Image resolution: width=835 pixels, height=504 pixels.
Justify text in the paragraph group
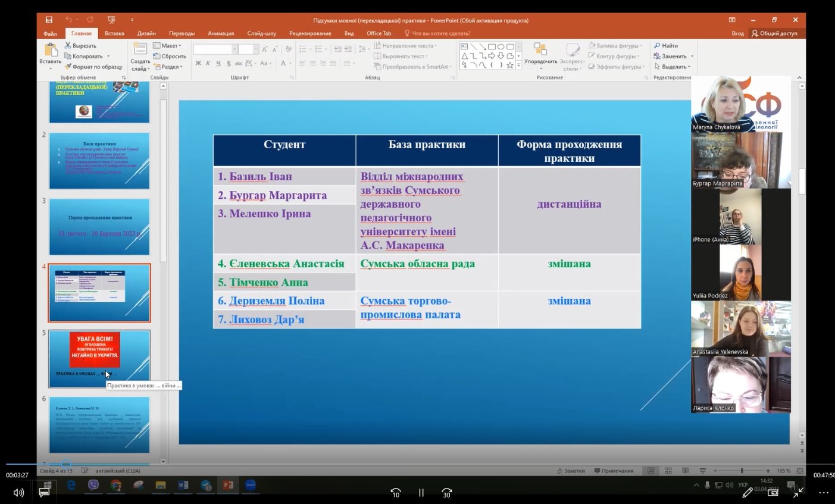[333, 63]
